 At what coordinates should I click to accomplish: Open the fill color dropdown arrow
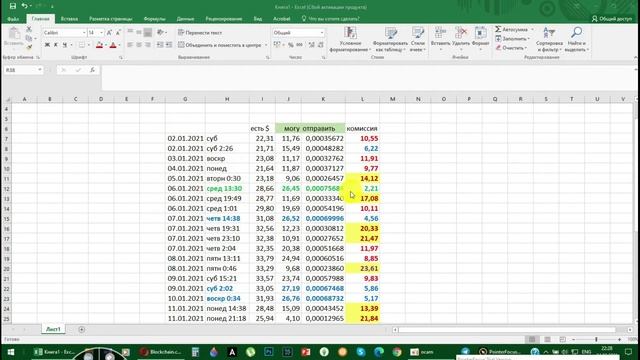(105, 45)
